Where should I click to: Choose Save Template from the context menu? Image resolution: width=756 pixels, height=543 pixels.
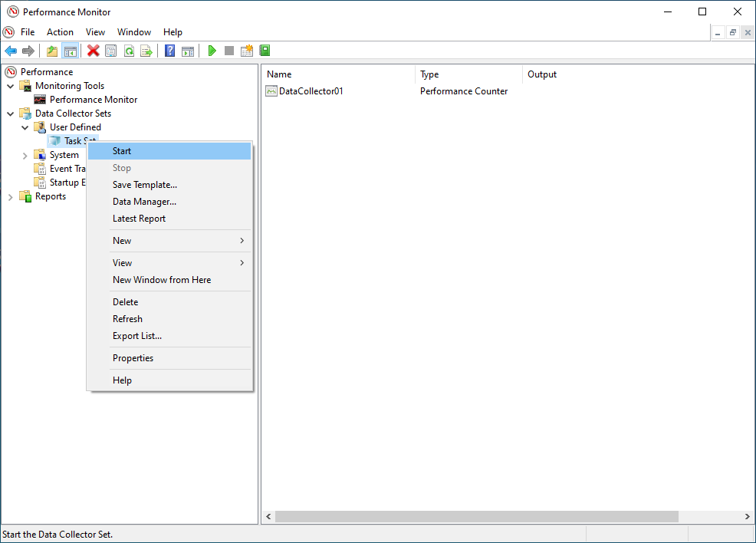pos(144,184)
